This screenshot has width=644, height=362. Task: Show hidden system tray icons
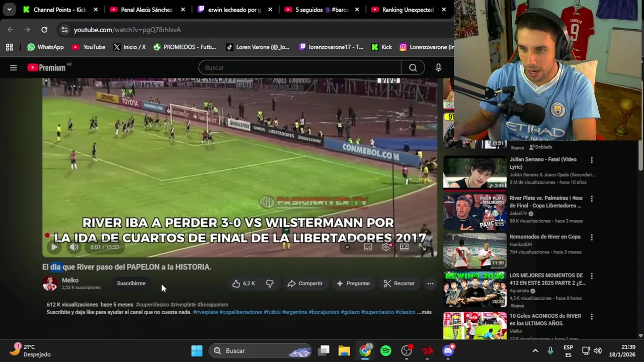click(x=535, y=351)
